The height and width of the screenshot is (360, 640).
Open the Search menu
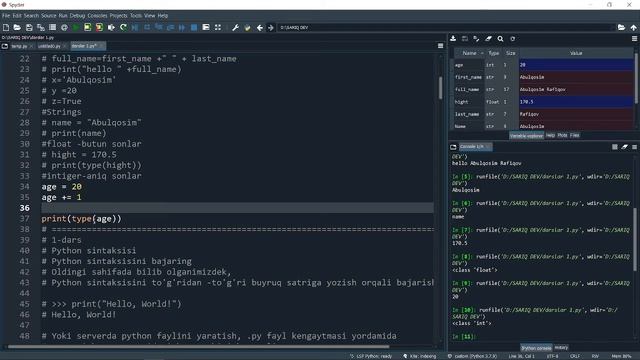(31, 16)
